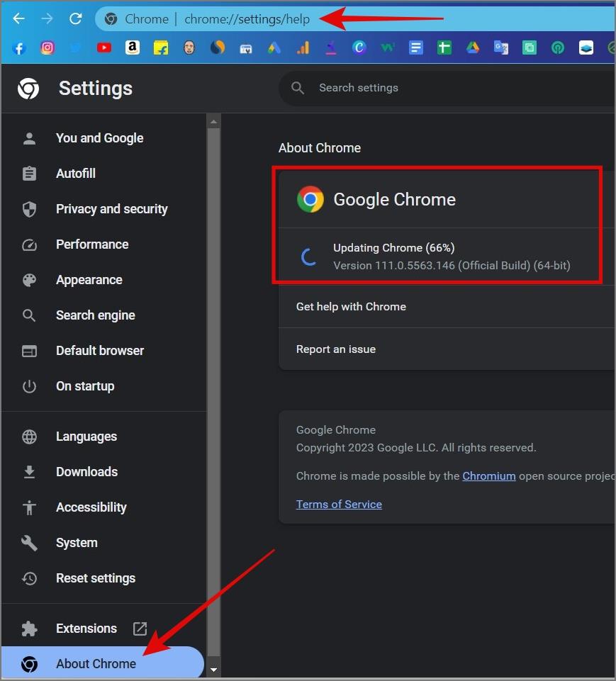Screen dimensions: 616x681
Task: Open Accessibility settings
Action: point(103,507)
